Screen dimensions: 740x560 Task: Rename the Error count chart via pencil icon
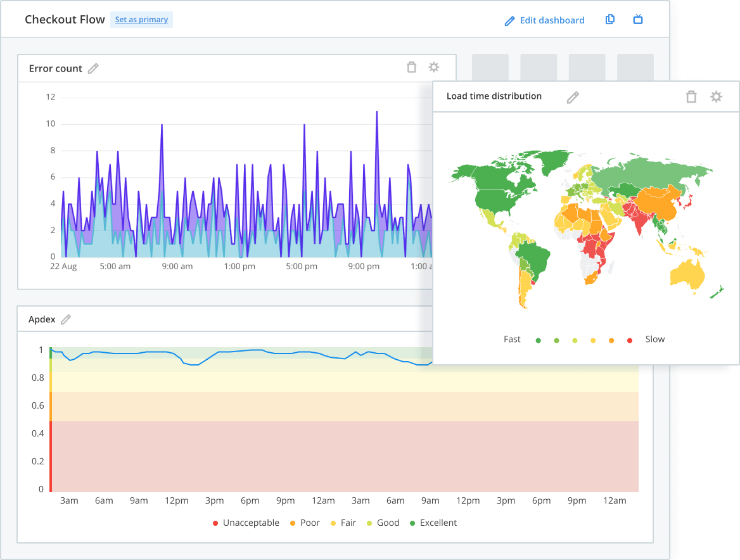(93, 68)
